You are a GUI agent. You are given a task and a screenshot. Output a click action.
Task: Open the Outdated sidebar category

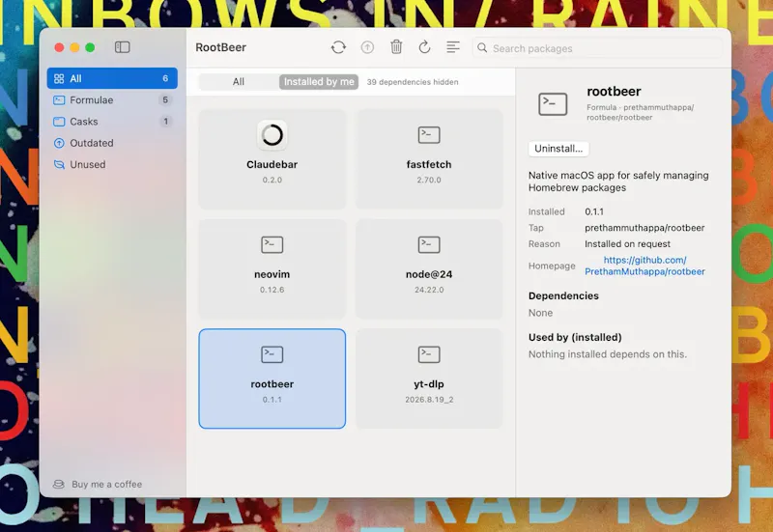112,143
